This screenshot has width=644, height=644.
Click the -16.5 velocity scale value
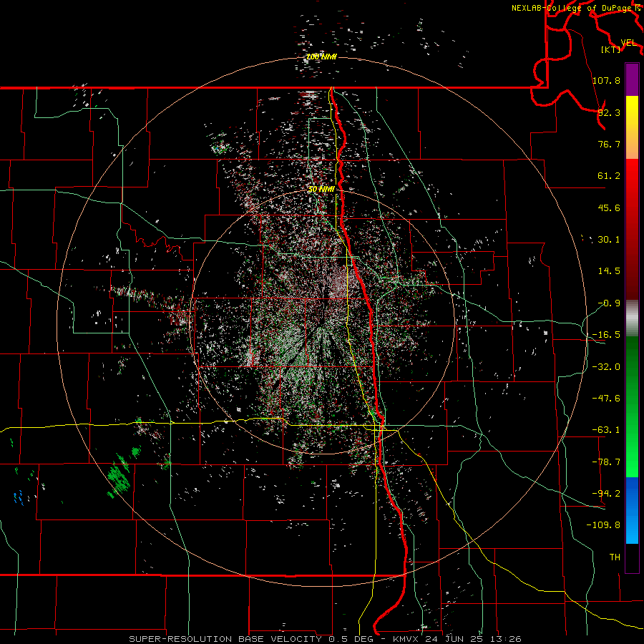click(x=606, y=335)
